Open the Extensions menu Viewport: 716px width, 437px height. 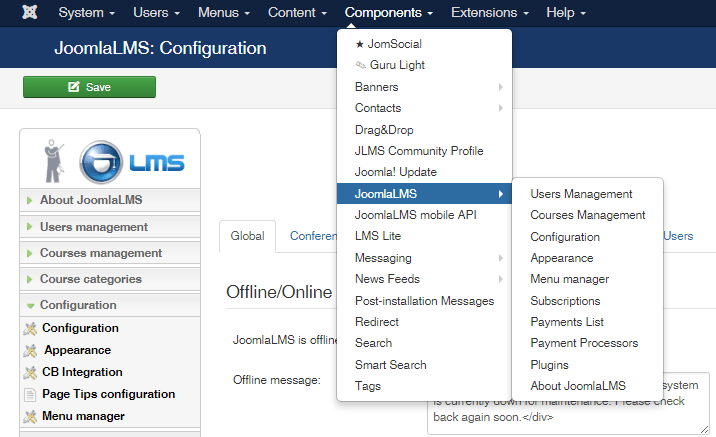tap(490, 12)
